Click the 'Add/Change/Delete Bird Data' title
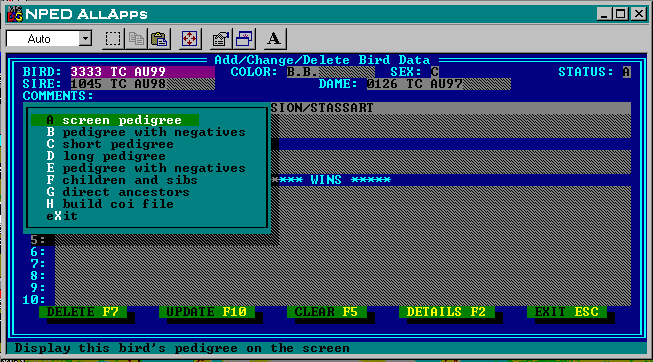This screenshot has width=653, height=362. click(322, 60)
